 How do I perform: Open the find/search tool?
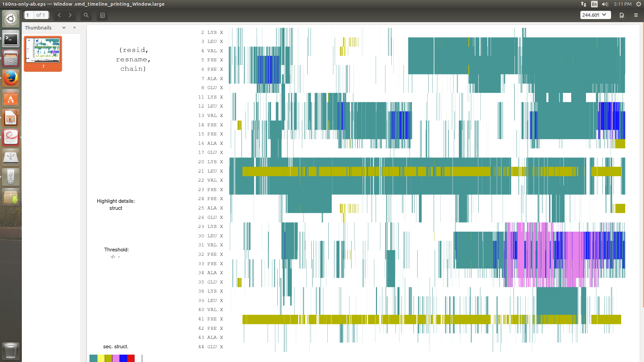pyautogui.click(x=86, y=15)
